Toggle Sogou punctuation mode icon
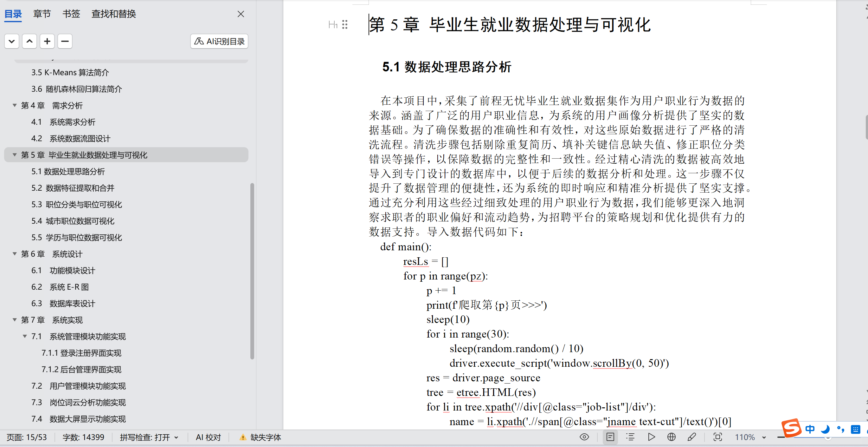868x447 pixels. [x=840, y=429]
